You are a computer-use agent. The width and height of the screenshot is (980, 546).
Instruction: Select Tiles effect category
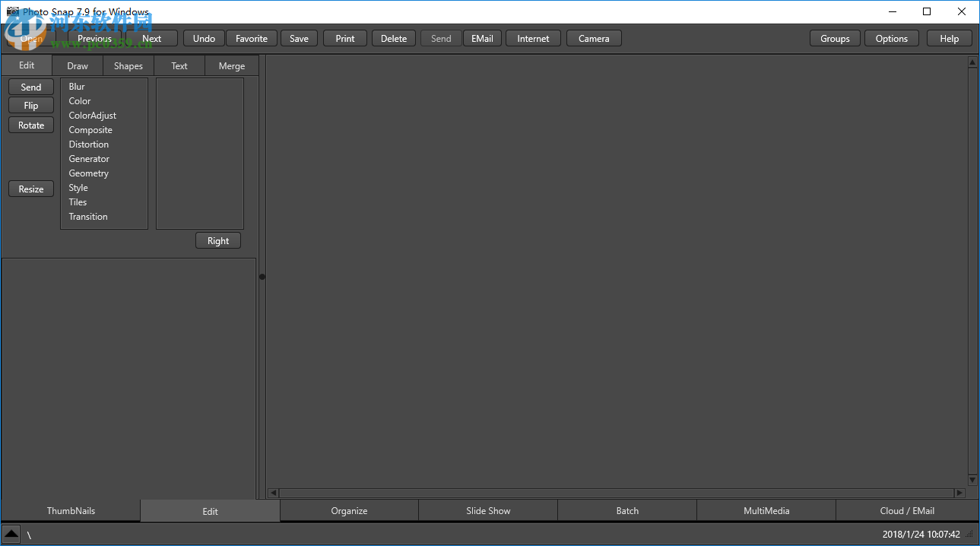click(x=78, y=202)
